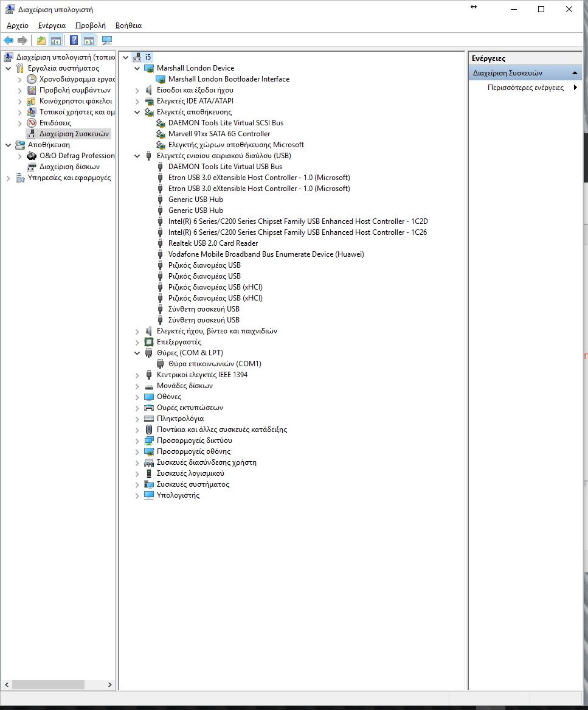Click the DAEMON Tools Lite Virtual USB Bus icon
Viewport: 588px width, 710px height.
[161, 167]
